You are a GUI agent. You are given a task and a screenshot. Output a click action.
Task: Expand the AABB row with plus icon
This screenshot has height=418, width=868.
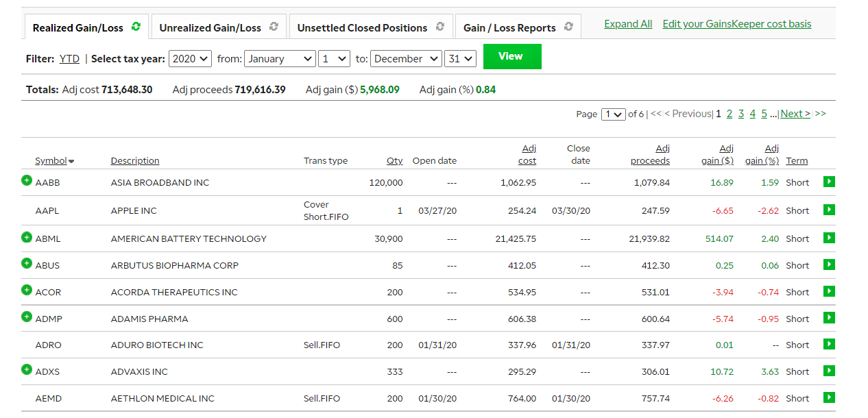(x=27, y=180)
